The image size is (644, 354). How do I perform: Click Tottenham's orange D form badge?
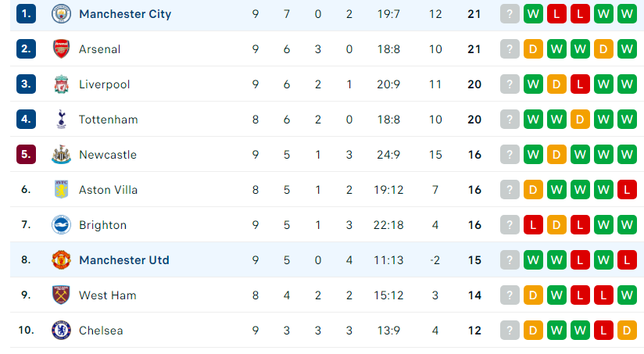(580, 120)
